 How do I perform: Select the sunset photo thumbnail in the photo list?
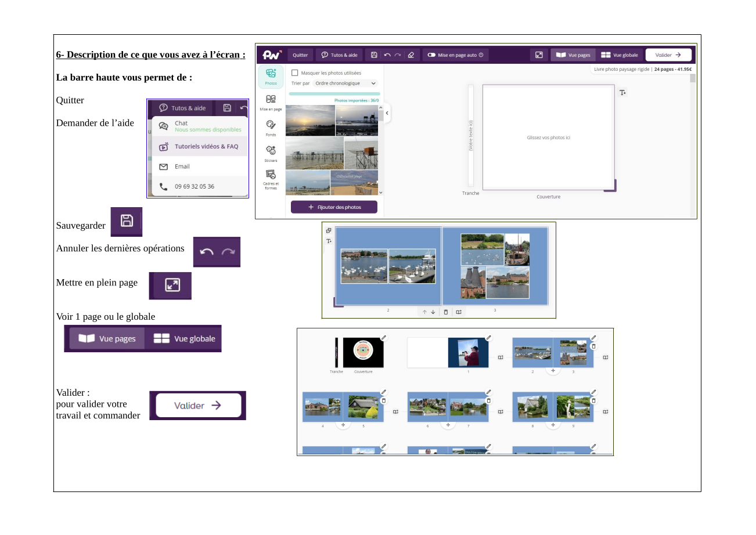point(309,120)
